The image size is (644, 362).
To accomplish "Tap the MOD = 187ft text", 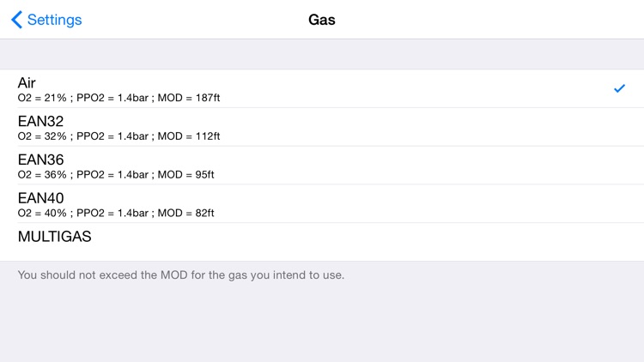I will pos(189,98).
